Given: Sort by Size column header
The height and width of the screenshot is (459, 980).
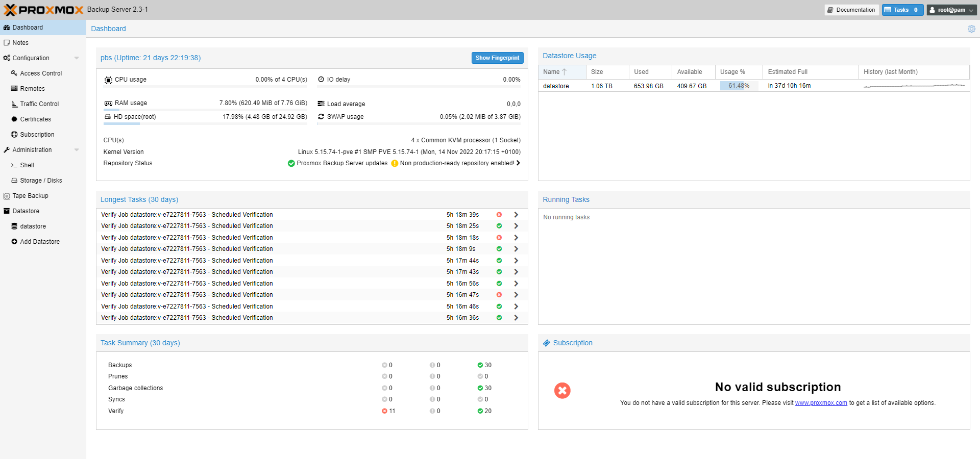Looking at the screenshot, I should 607,72.
